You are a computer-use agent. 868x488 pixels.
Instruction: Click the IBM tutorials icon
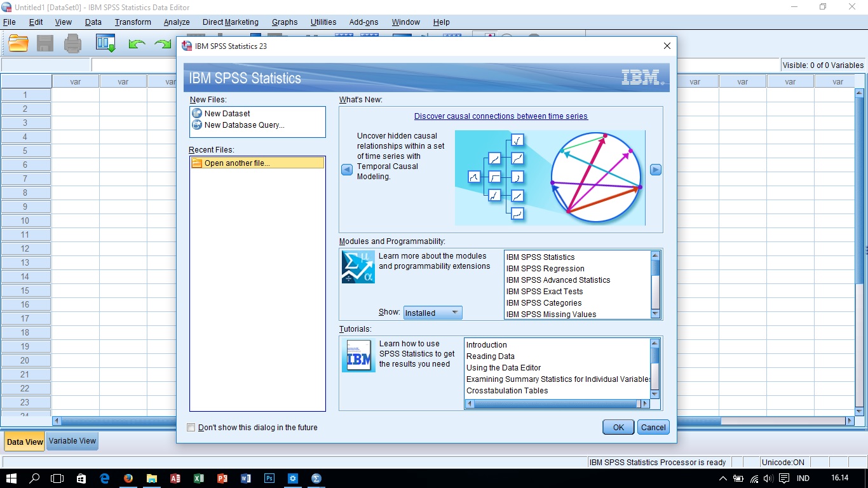(358, 356)
